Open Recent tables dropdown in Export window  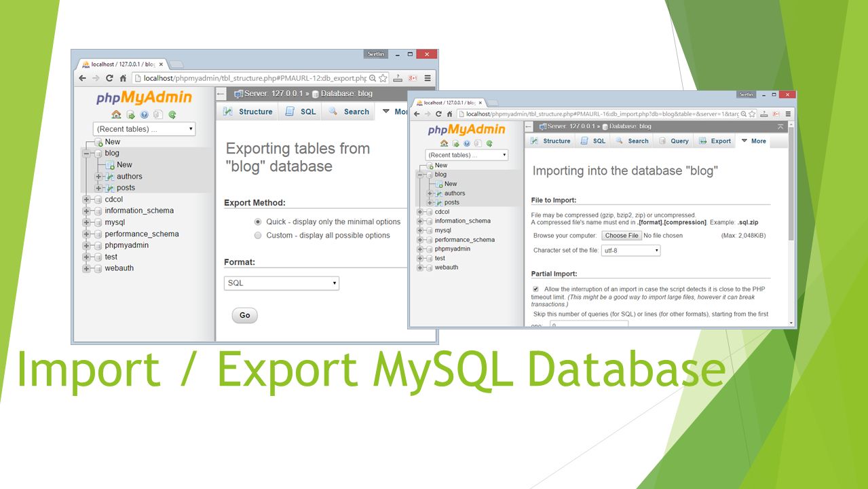tap(144, 129)
